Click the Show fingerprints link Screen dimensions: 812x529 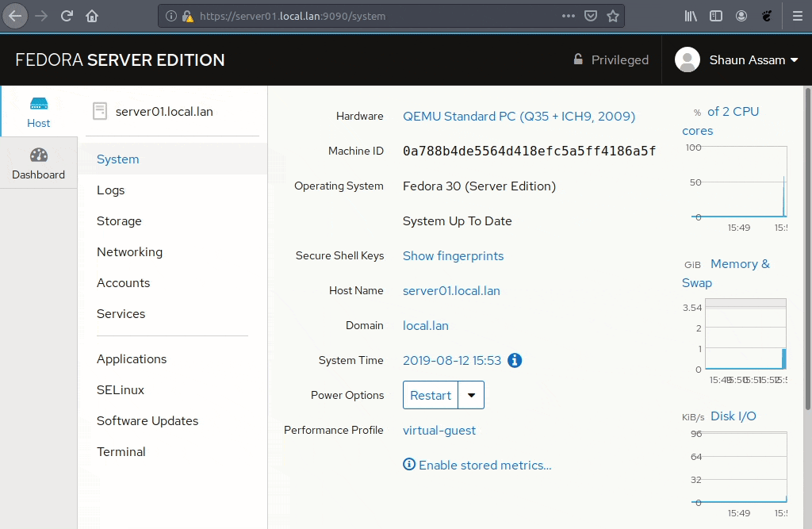click(453, 255)
